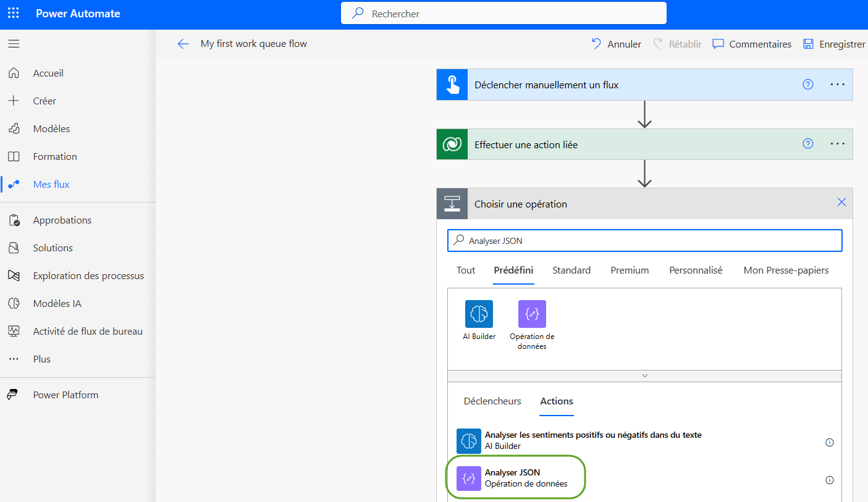Open more options for Déclencher manuellement un flux
Viewport: 868px width, 502px height.
click(838, 85)
